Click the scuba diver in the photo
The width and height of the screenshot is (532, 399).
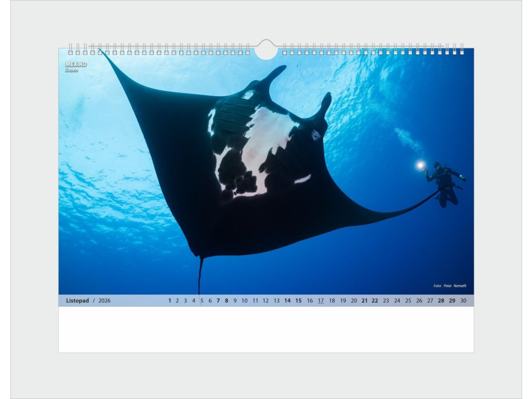[445, 182]
